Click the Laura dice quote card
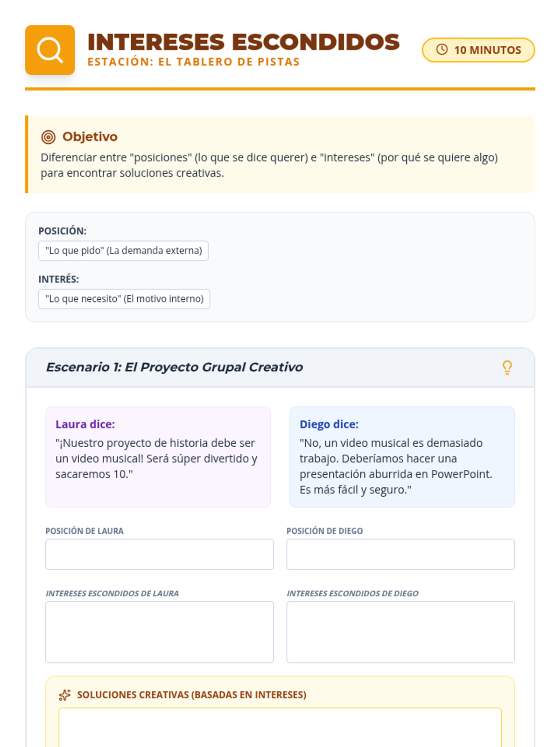The height and width of the screenshot is (747, 560). 158,457
